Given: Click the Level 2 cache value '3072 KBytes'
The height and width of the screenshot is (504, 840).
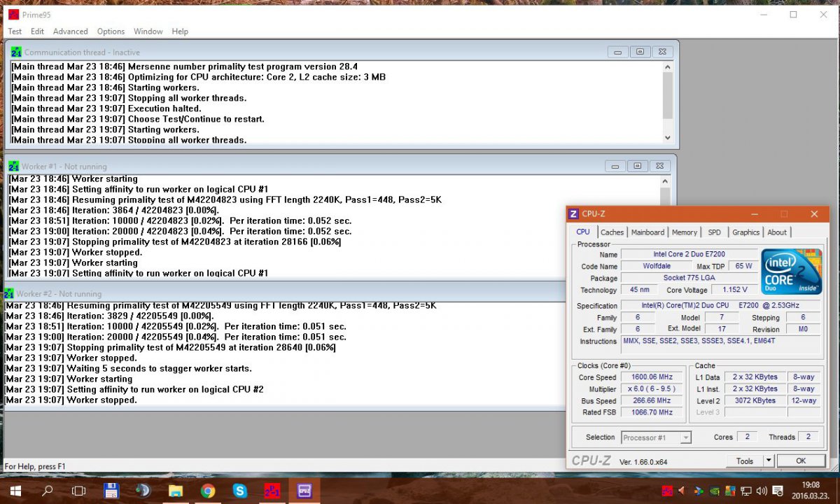Looking at the screenshot, I should [x=755, y=400].
